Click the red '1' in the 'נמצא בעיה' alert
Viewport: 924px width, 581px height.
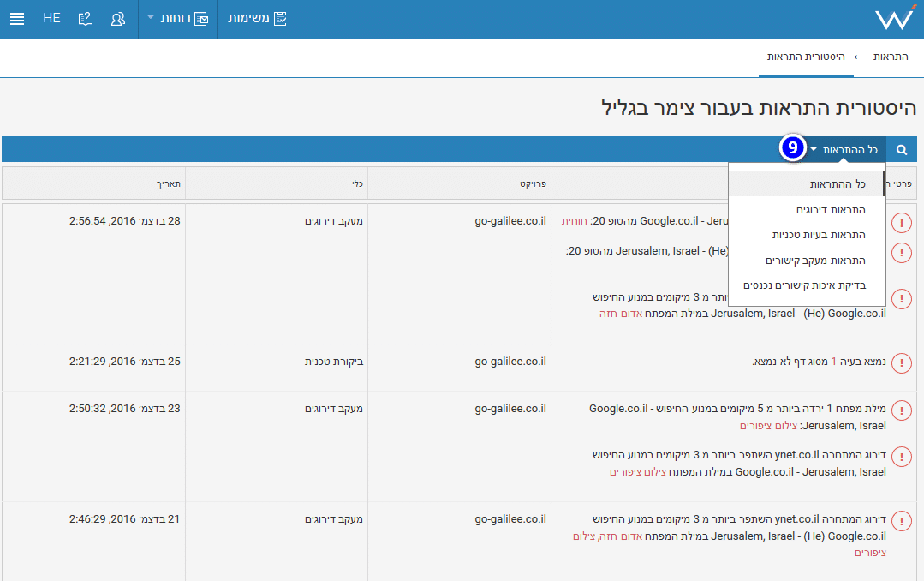[833, 362]
